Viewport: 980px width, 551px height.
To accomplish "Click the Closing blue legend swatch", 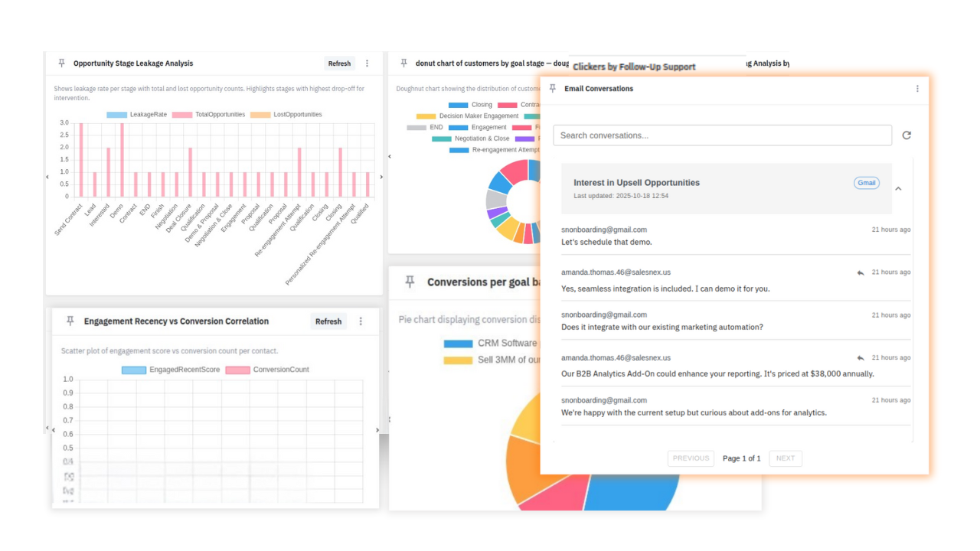I will [x=458, y=105].
